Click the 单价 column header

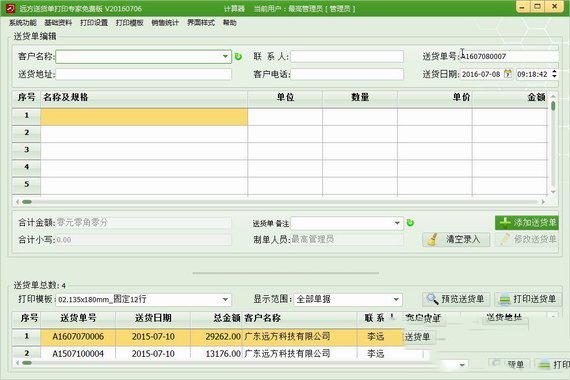coord(435,97)
